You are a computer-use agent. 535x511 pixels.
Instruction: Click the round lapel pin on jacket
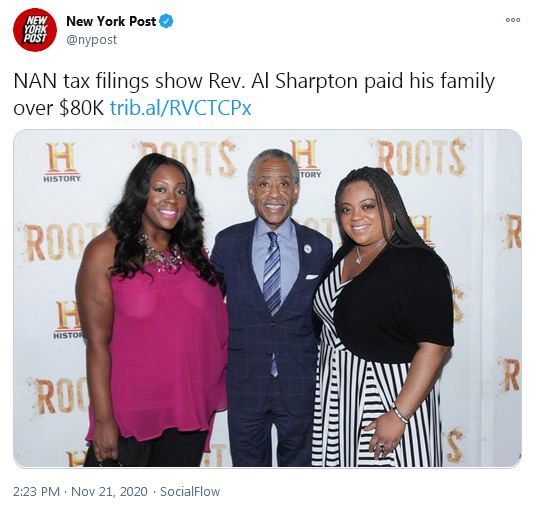click(308, 248)
